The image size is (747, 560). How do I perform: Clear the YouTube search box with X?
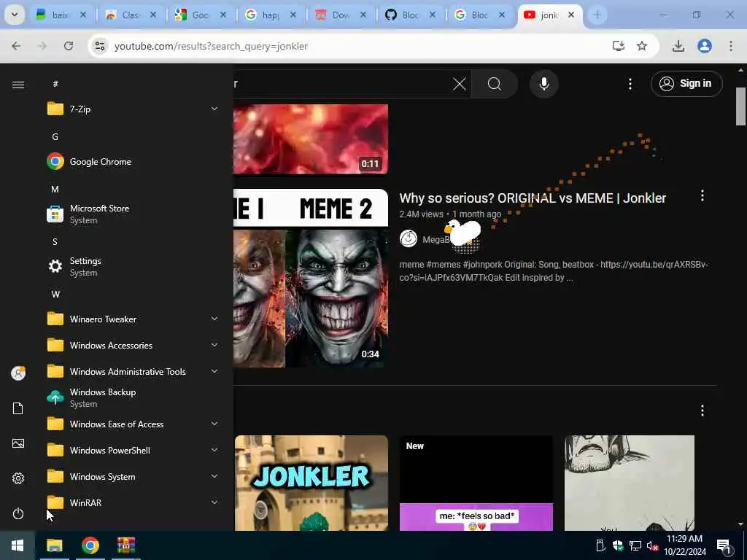point(460,85)
